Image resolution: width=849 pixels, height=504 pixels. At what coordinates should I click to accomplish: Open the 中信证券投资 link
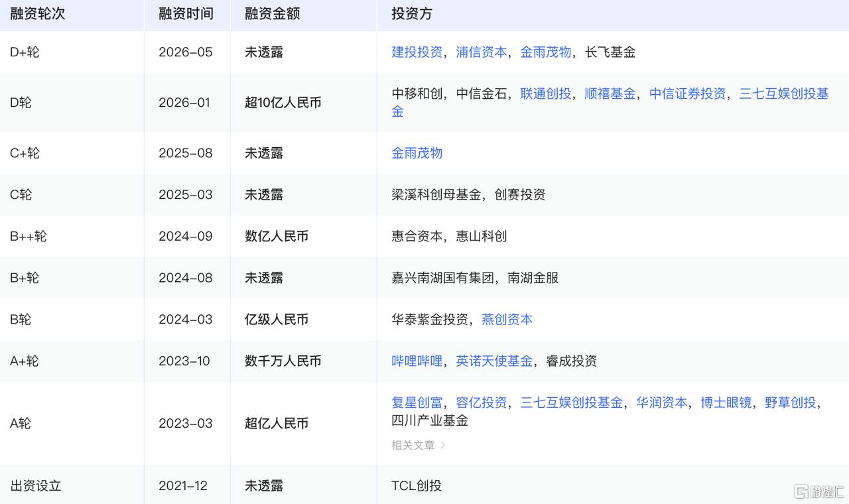[x=688, y=94]
